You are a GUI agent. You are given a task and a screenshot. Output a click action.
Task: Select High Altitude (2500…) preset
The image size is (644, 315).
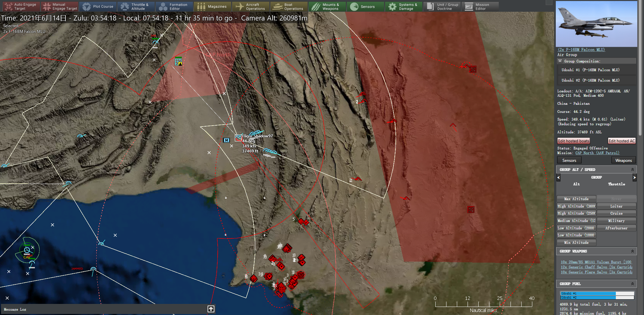576,213
